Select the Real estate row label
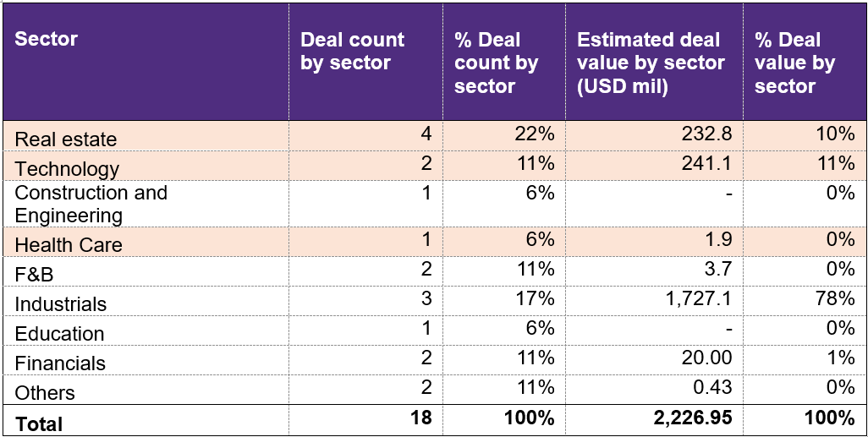The height and width of the screenshot is (437, 868). pyautogui.click(x=66, y=139)
